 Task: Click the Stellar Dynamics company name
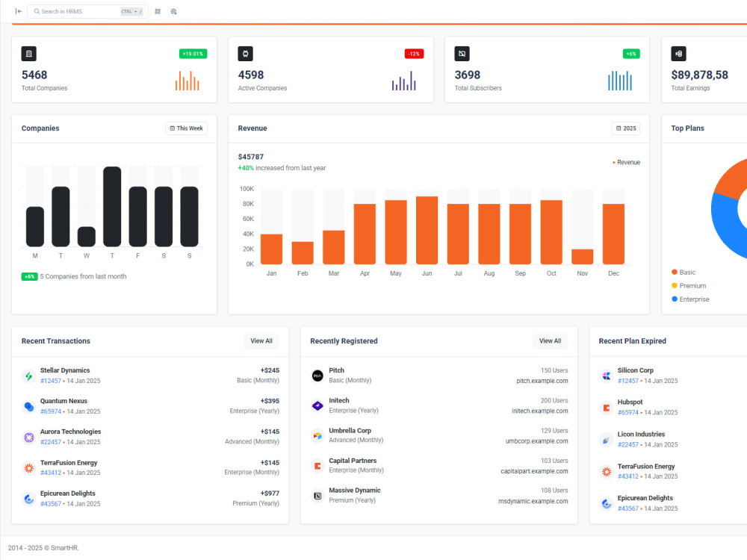[65, 370]
